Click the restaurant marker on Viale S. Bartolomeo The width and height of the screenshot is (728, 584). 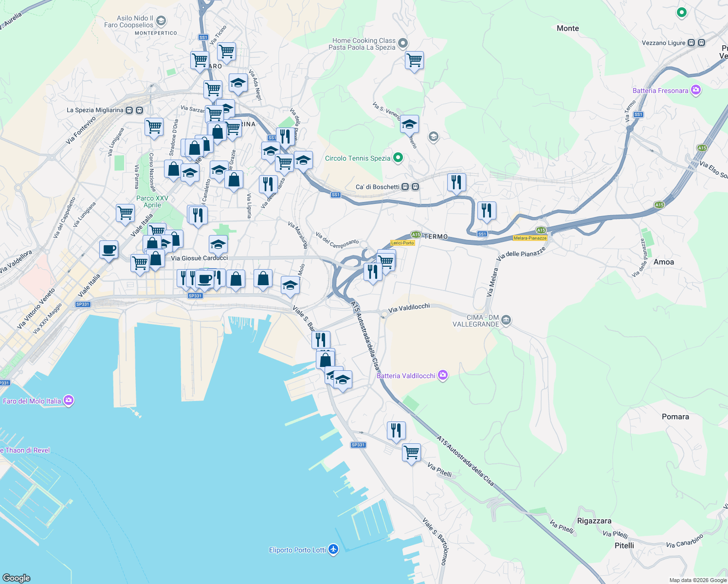click(x=321, y=340)
